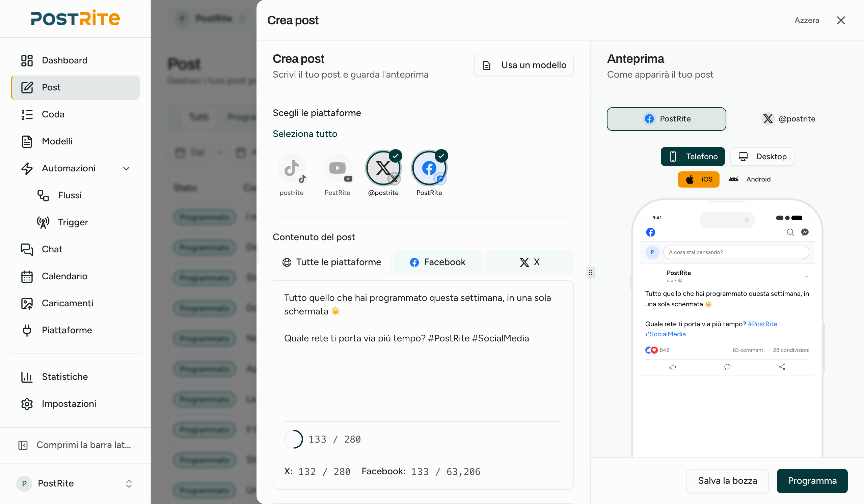Click 'A cosa stai pensando?' field

pyautogui.click(x=736, y=252)
